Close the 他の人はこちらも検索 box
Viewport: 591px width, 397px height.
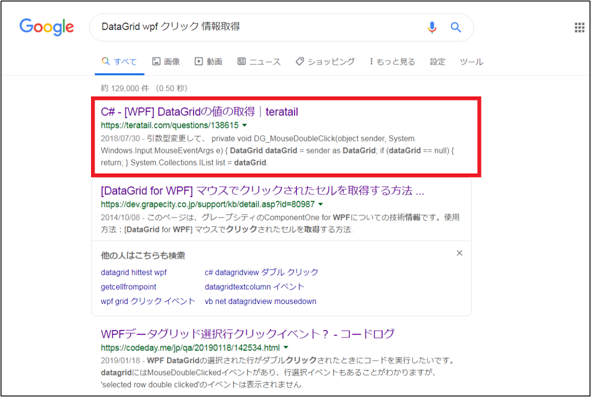tap(459, 253)
